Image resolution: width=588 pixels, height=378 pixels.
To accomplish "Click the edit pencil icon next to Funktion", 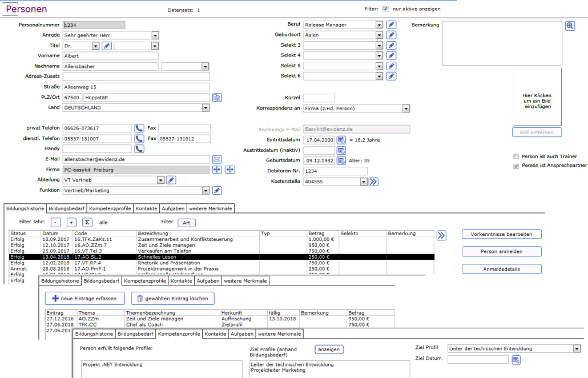I will [217, 191].
